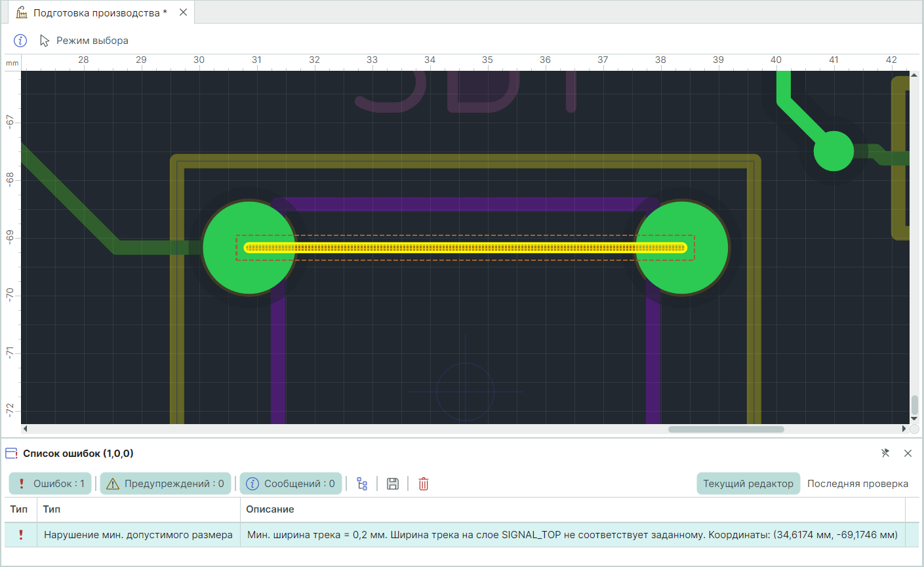Click the tree grouping icon in error list

pyautogui.click(x=362, y=484)
